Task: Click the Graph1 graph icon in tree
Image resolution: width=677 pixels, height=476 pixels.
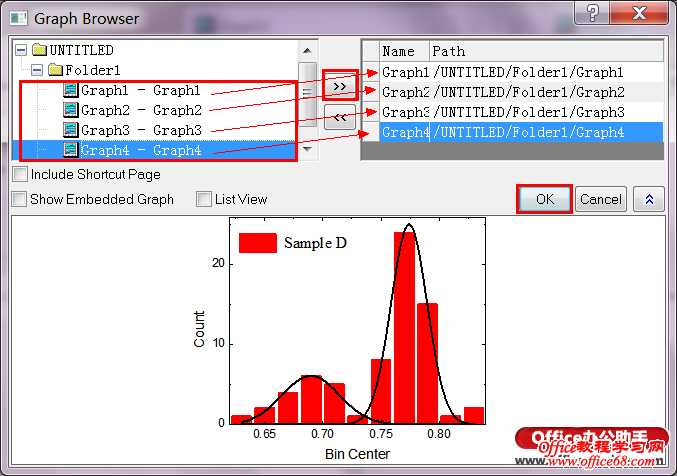Action: pyautogui.click(x=71, y=90)
